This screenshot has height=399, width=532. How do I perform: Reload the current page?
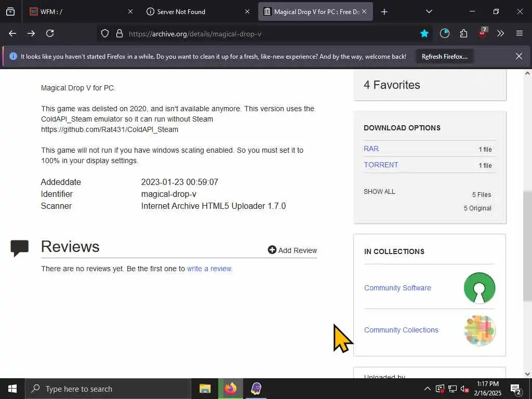[50, 33]
